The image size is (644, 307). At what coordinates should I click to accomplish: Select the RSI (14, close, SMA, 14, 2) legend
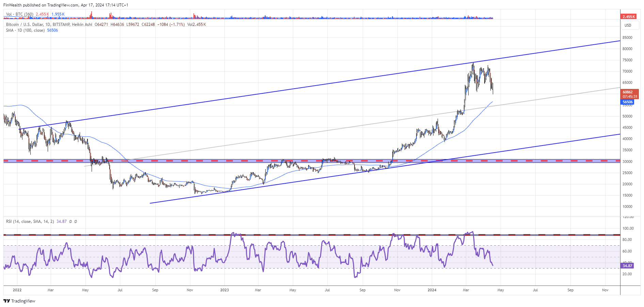tap(30, 221)
